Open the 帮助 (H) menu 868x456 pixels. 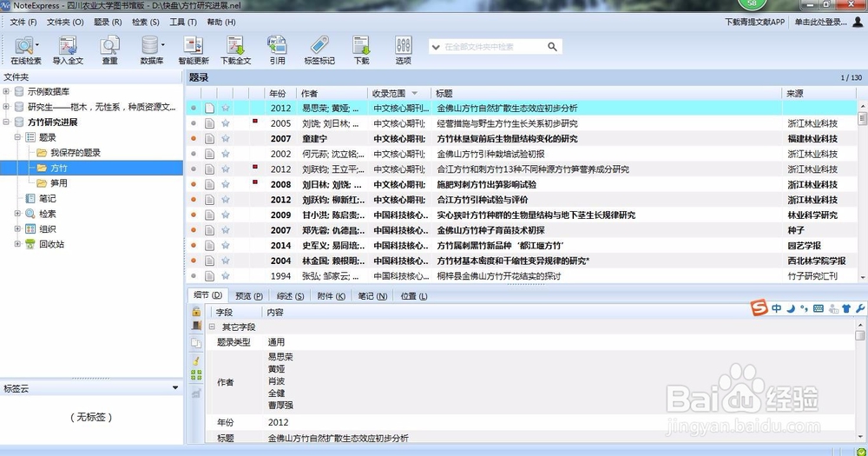pyautogui.click(x=221, y=22)
